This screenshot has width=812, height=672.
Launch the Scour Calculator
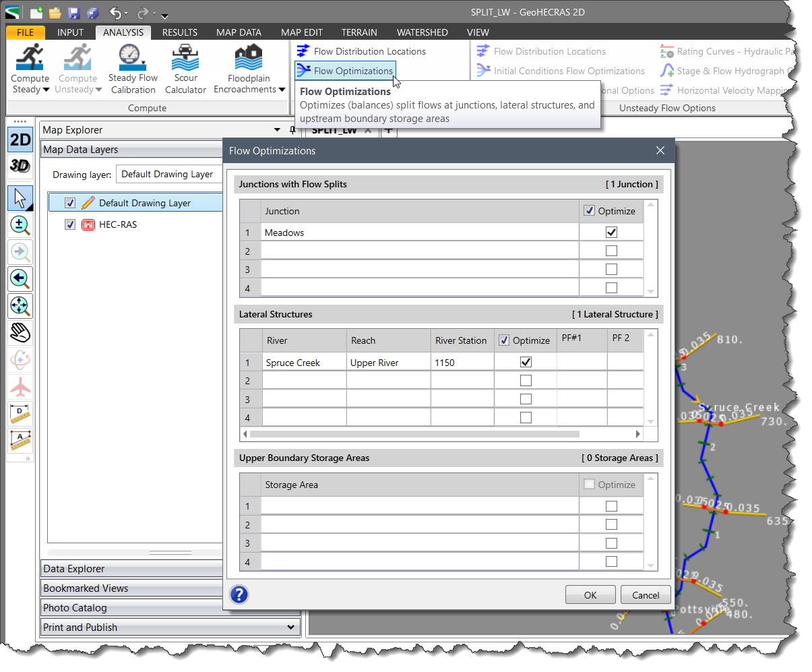(185, 64)
